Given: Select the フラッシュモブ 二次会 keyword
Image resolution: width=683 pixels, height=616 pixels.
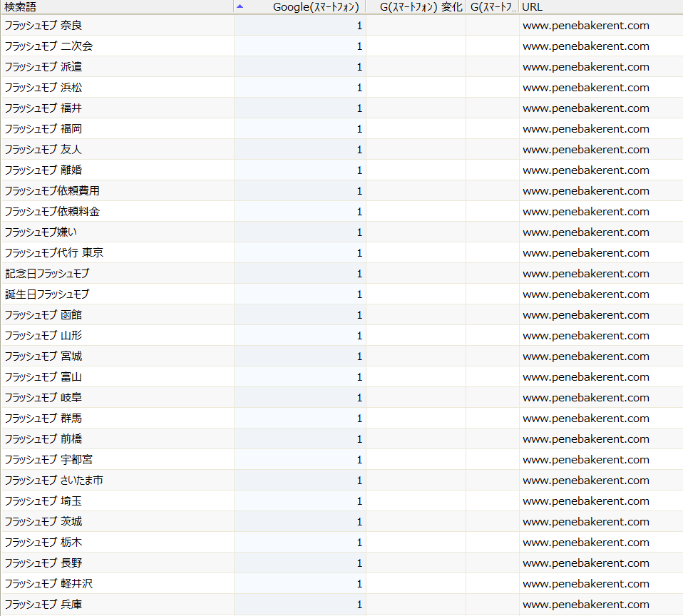Looking at the screenshot, I should pyautogui.click(x=48, y=46).
